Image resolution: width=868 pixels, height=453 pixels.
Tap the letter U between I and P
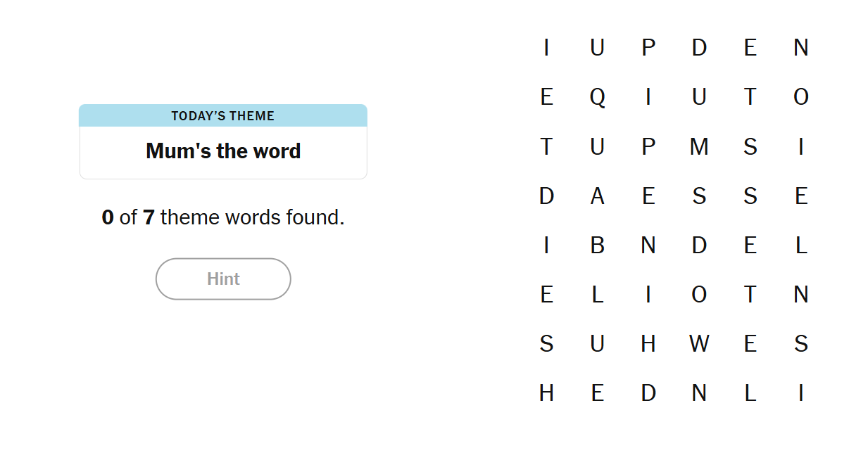click(597, 48)
